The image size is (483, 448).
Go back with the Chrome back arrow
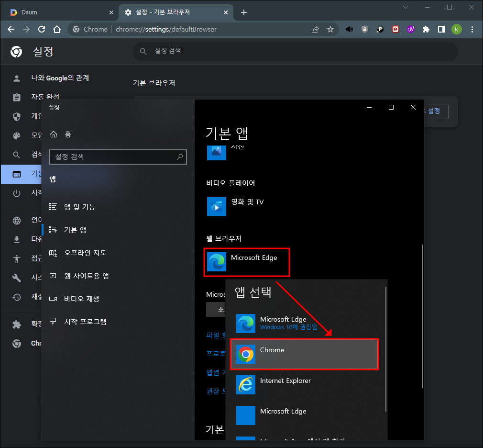[11, 29]
